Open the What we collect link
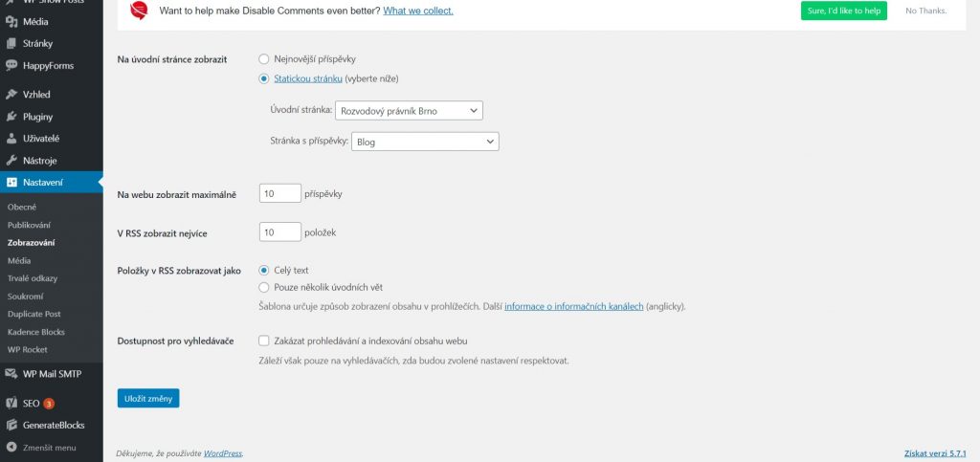Viewport: 980px width, 462px height. pyautogui.click(x=418, y=11)
